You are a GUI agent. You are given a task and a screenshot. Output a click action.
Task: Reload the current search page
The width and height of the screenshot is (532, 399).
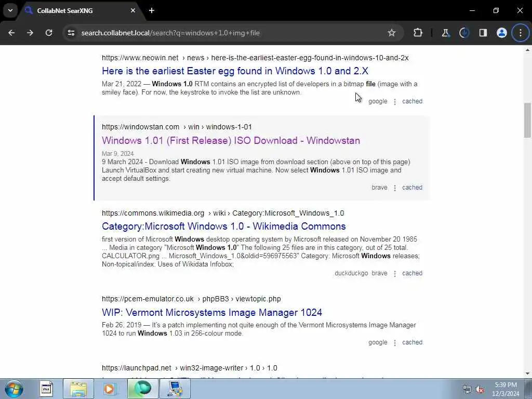pos(49,33)
